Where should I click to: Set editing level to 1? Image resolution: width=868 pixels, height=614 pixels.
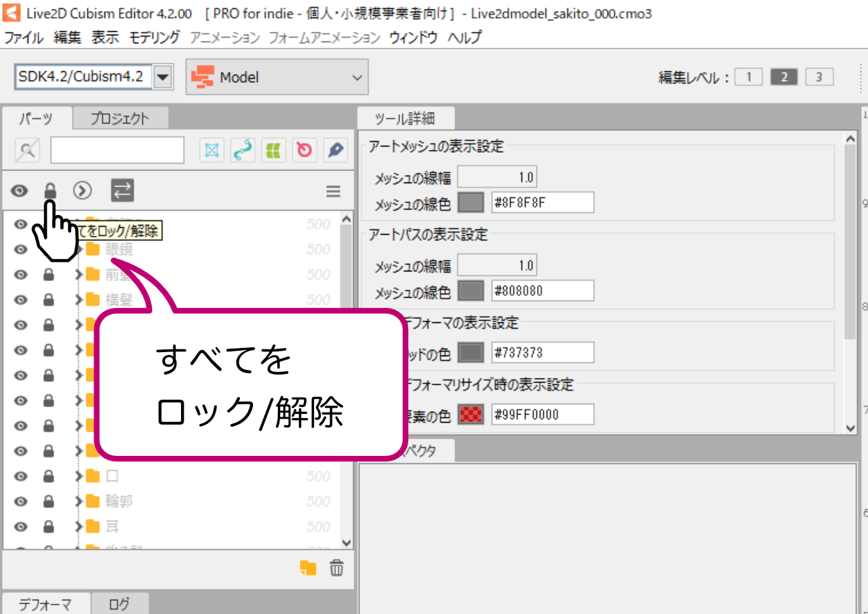pyautogui.click(x=749, y=77)
